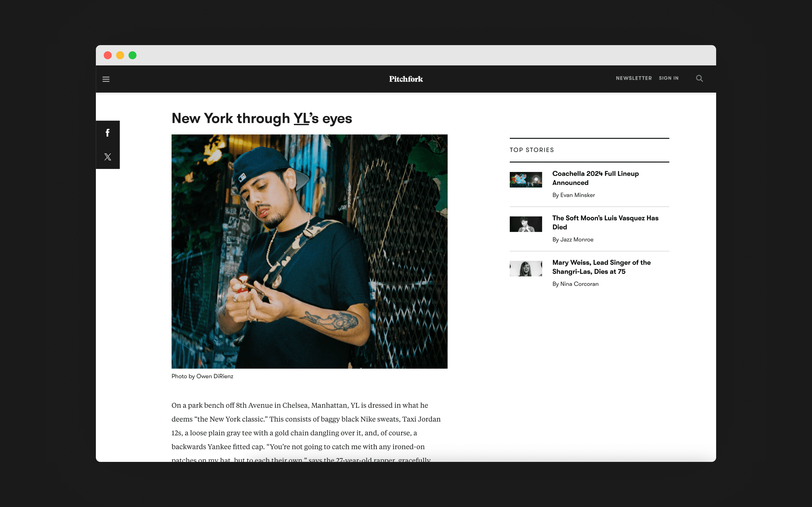Click the Mary Weiss story thumbnail
Viewport: 812px width, 507px height.
click(x=526, y=269)
